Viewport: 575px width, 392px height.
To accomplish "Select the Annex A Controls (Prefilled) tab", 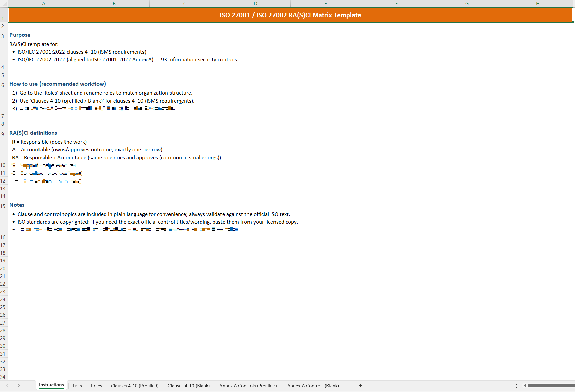I will [x=248, y=386].
